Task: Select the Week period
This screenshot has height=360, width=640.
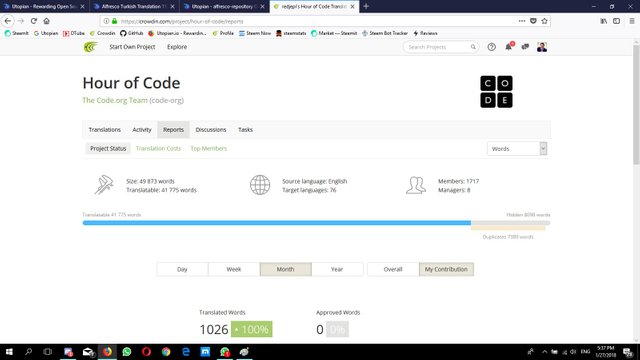Action: (x=233, y=269)
